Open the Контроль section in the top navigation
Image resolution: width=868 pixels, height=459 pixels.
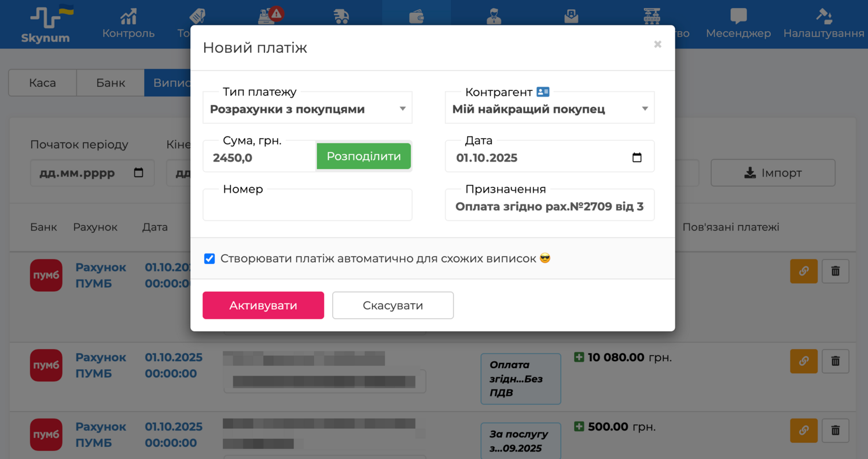128,24
